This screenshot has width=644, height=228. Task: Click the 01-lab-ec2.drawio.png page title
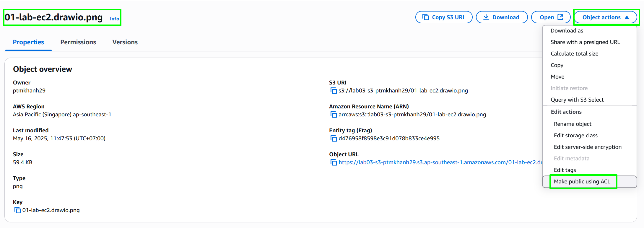tap(54, 17)
